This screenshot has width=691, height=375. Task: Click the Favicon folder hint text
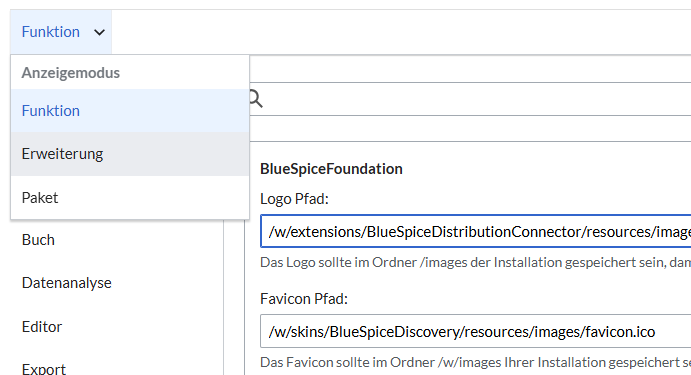(476, 362)
